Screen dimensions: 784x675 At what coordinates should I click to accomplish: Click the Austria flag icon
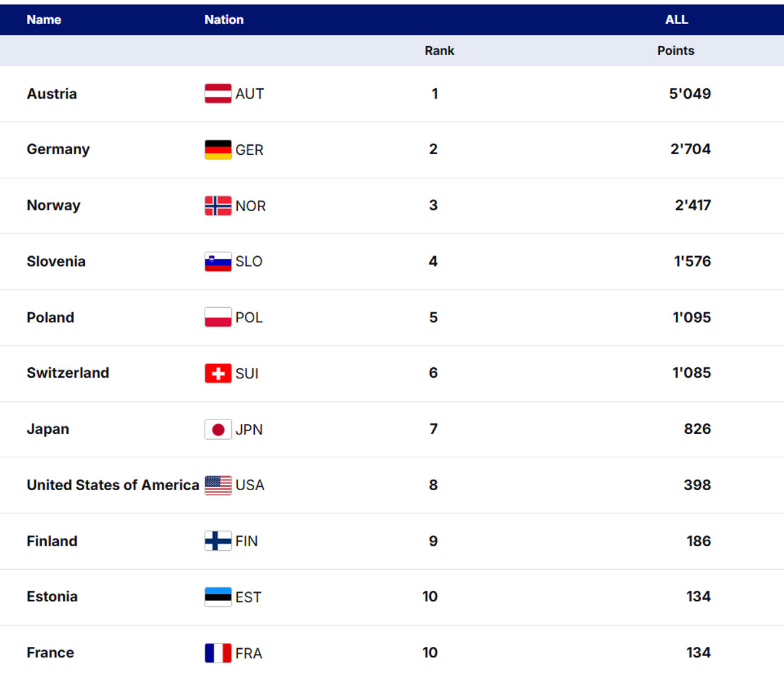point(218,93)
